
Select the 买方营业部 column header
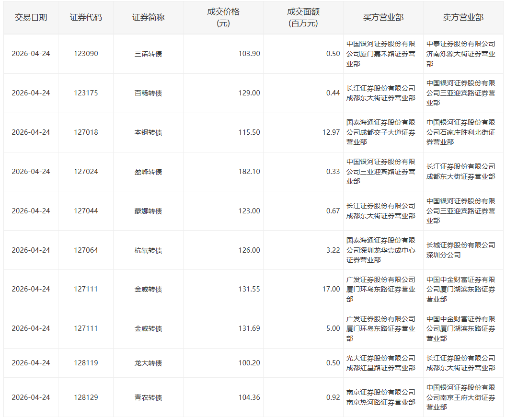point(383,17)
